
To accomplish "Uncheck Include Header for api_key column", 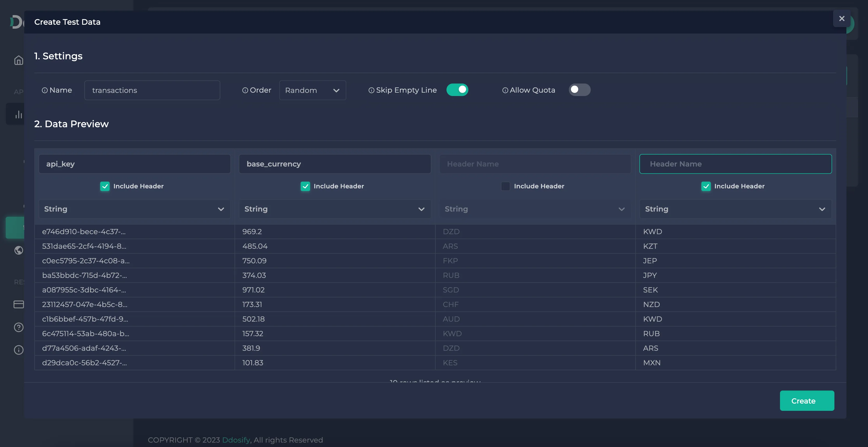I will tap(105, 186).
